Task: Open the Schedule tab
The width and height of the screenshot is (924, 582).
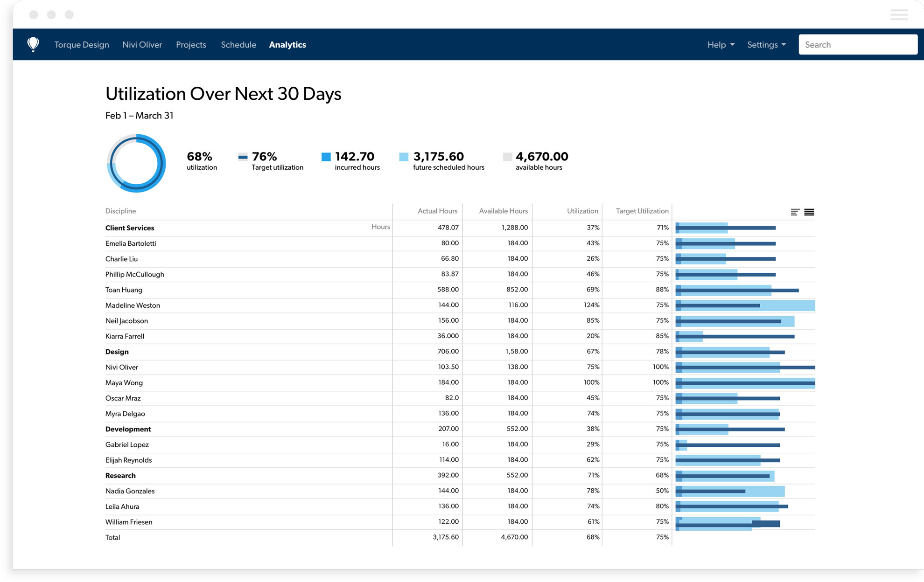Action: [x=238, y=45]
